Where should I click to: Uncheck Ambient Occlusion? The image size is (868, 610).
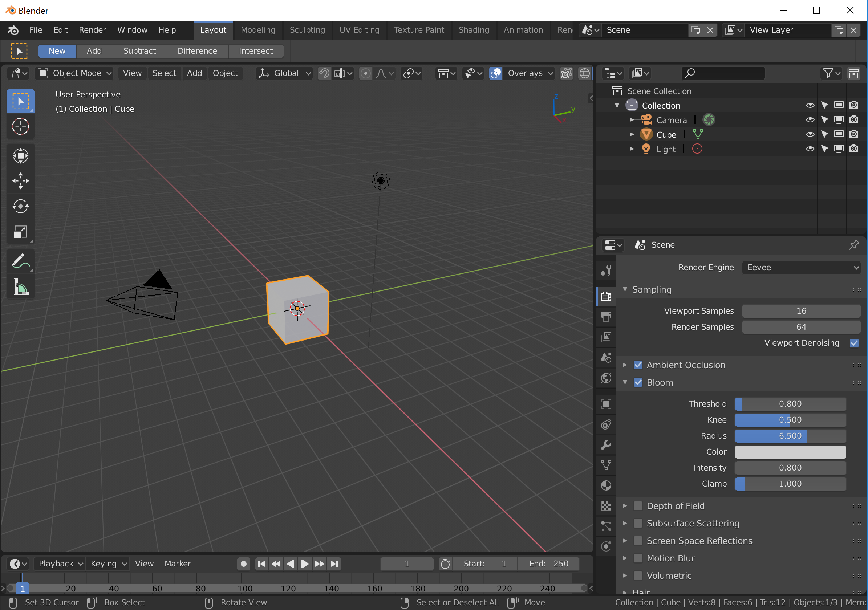click(x=638, y=365)
